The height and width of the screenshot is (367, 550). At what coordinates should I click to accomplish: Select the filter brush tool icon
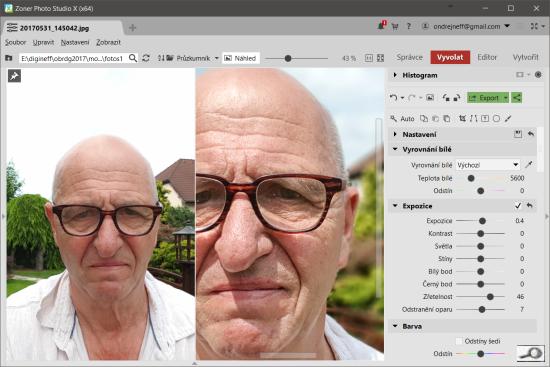508,119
